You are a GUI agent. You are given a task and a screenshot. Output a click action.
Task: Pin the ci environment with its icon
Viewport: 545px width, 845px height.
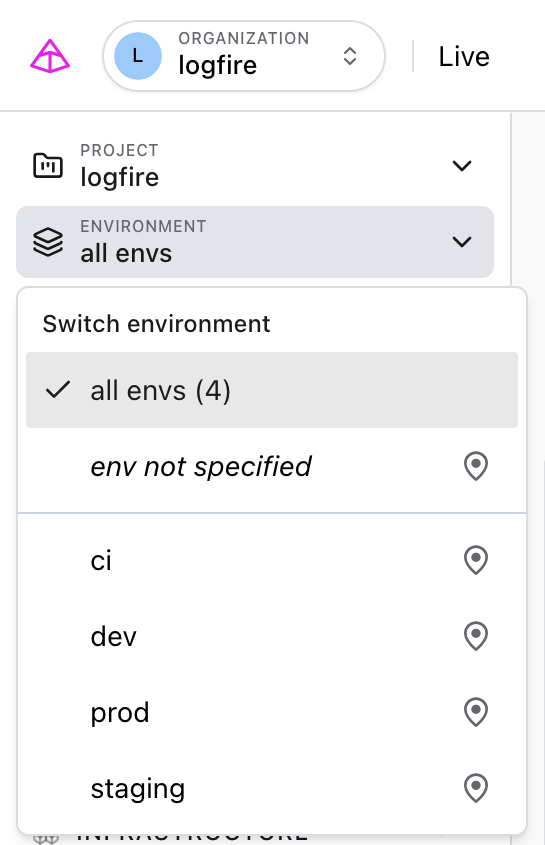[476, 560]
